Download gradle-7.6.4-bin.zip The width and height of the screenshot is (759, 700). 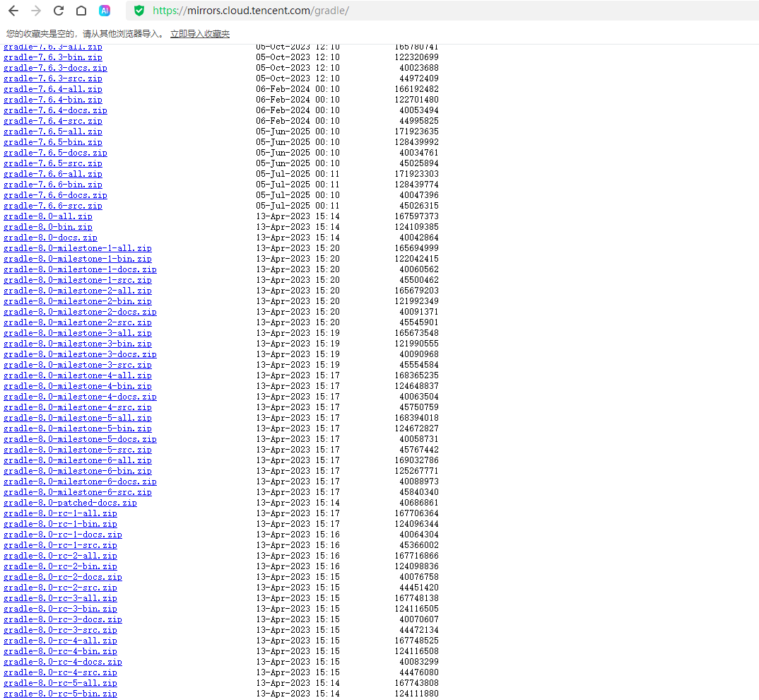[53, 100]
